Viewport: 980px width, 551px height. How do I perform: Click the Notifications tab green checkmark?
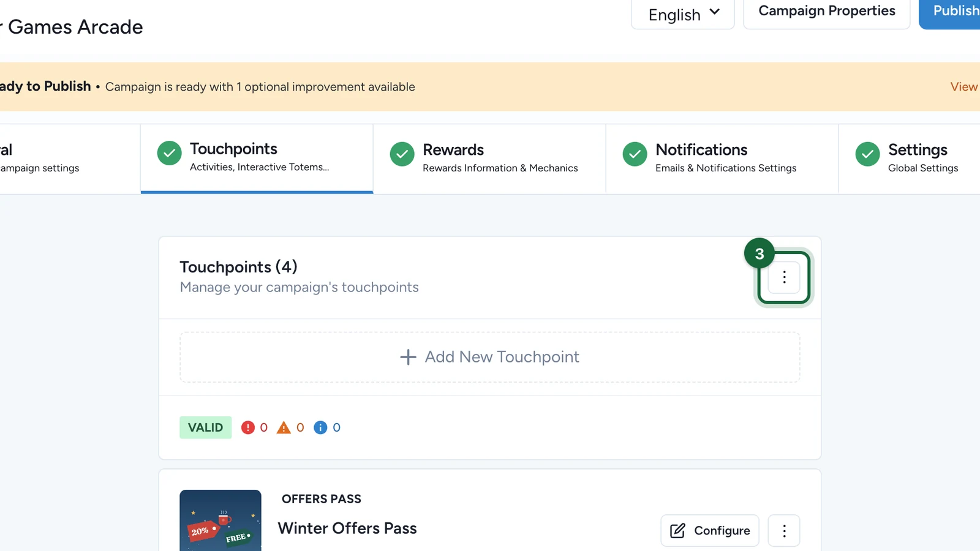point(635,154)
